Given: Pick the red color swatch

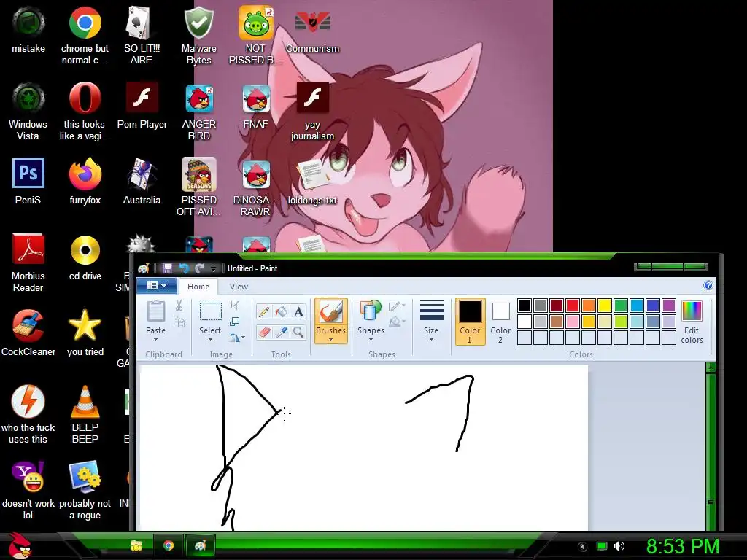Looking at the screenshot, I should 573,306.
